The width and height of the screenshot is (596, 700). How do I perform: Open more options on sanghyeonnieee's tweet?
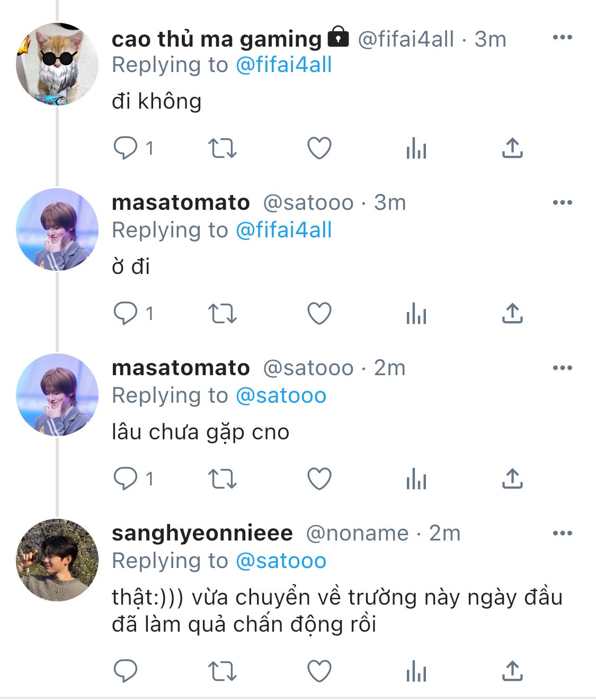562,533
